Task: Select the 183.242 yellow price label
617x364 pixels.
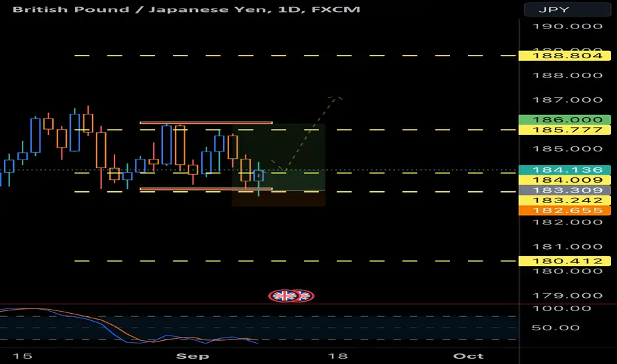Action: [x=565, y=201]
